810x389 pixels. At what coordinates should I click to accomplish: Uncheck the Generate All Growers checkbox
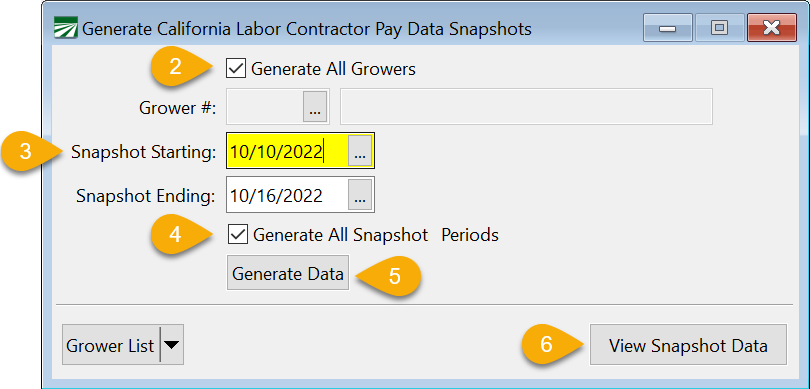(x=236, y=69)
